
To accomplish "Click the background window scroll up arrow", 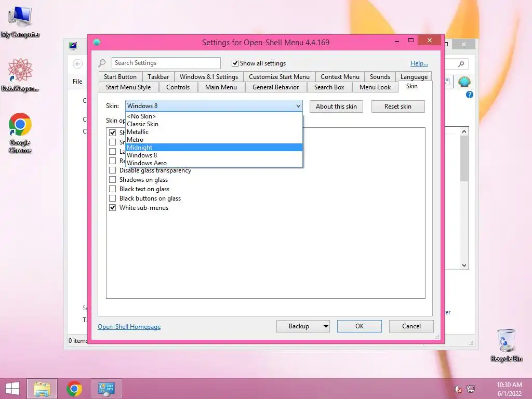I will point(464,131).
